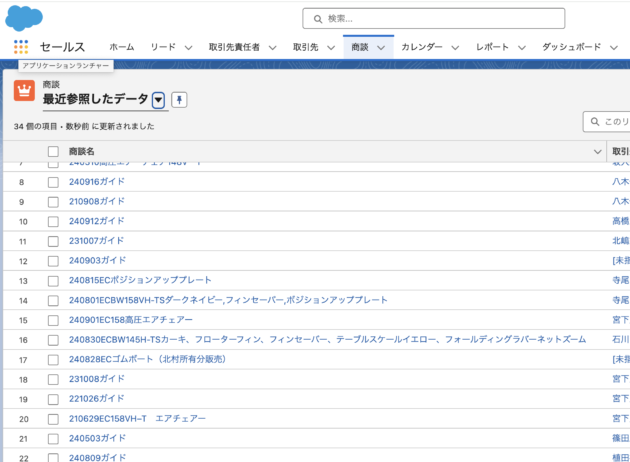Open opportunity 231008ガイド
This screenshot has width=630, height=462.
(x=97, y=379)
